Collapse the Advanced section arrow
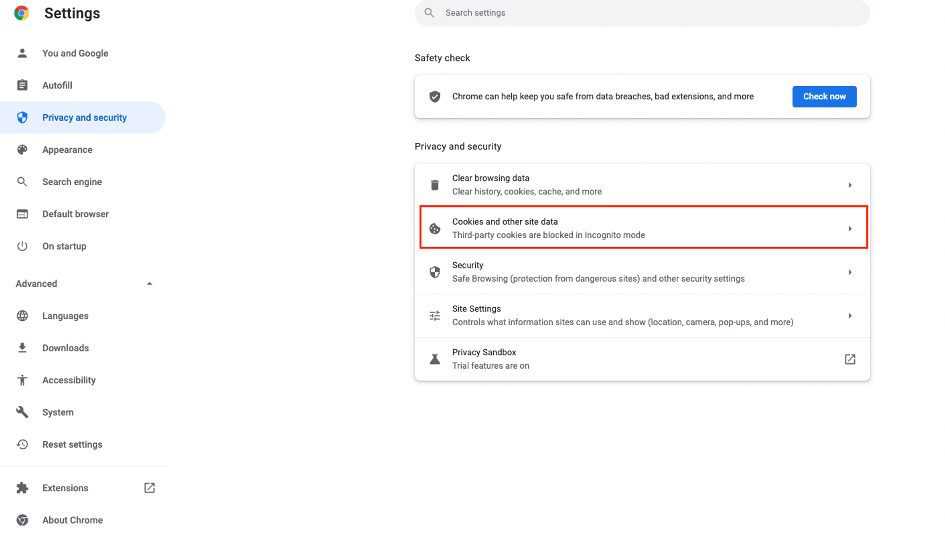 [x=149, y=284]
